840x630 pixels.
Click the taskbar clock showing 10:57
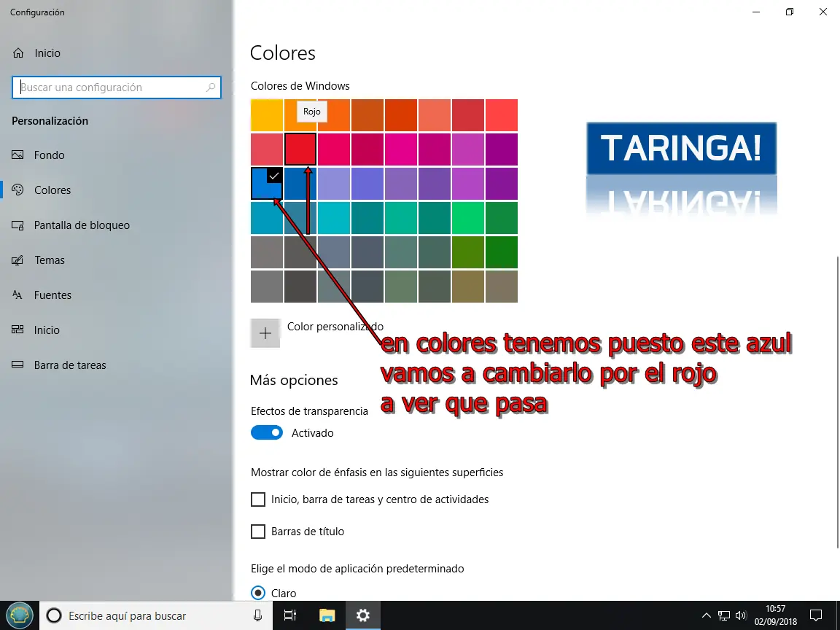point(776,615)
